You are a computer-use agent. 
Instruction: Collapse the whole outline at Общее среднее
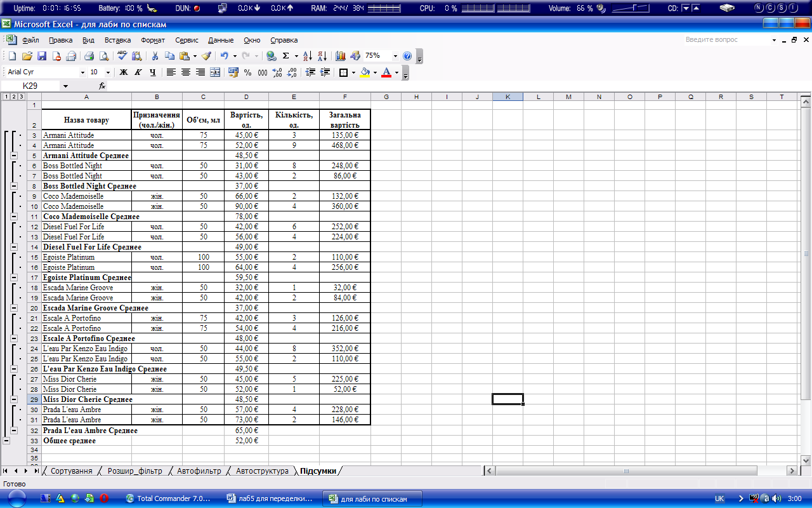6,440
